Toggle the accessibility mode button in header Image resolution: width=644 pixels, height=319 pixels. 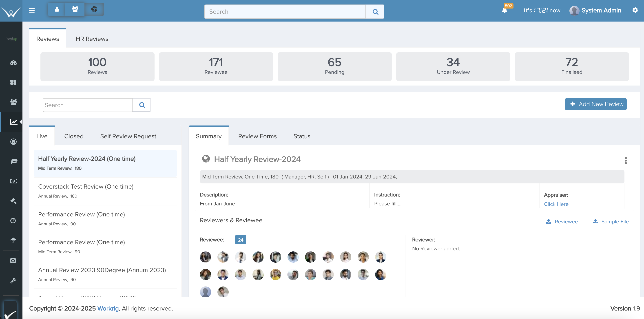(94, 9)
